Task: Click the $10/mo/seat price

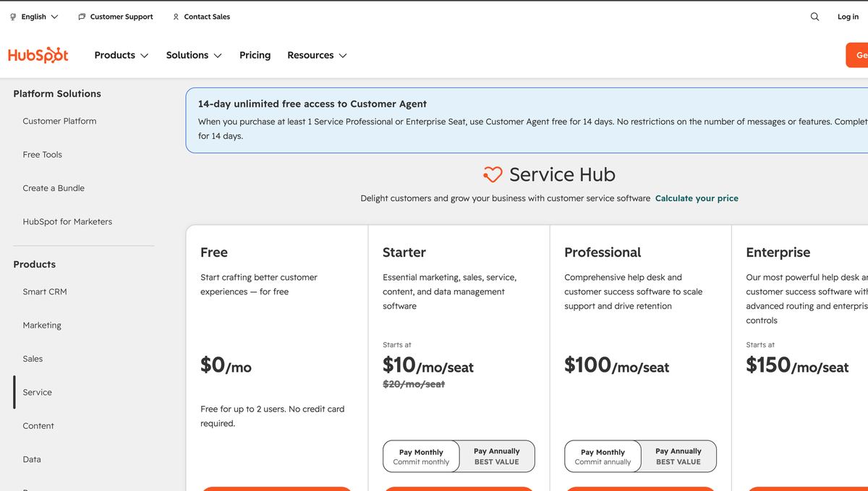Action: [x=428, y=364]
